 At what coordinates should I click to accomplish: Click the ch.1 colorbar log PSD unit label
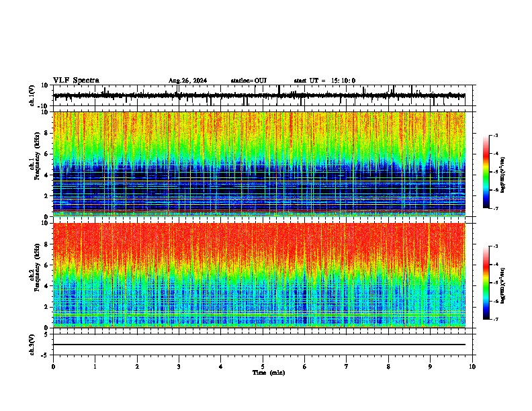pyautogui.click(x=503, y=175)
